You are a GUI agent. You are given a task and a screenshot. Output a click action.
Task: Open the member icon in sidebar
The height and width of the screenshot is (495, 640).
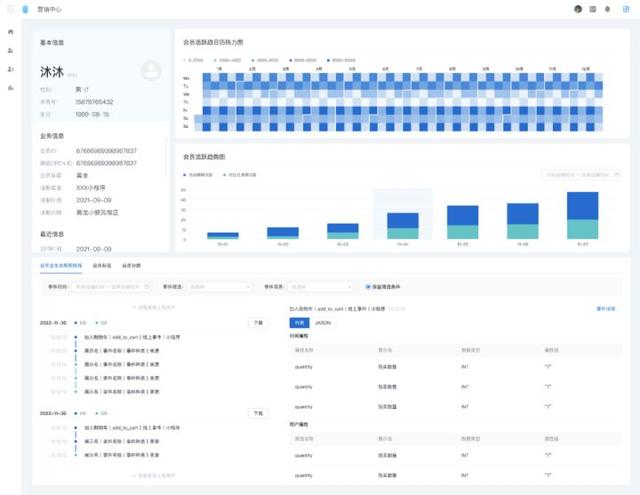[x=11, y=51]
